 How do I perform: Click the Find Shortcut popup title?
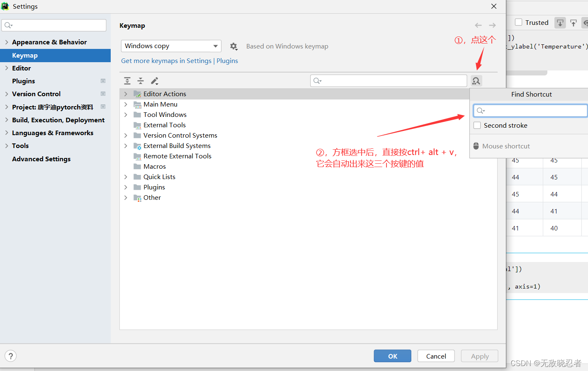[531, 95]
